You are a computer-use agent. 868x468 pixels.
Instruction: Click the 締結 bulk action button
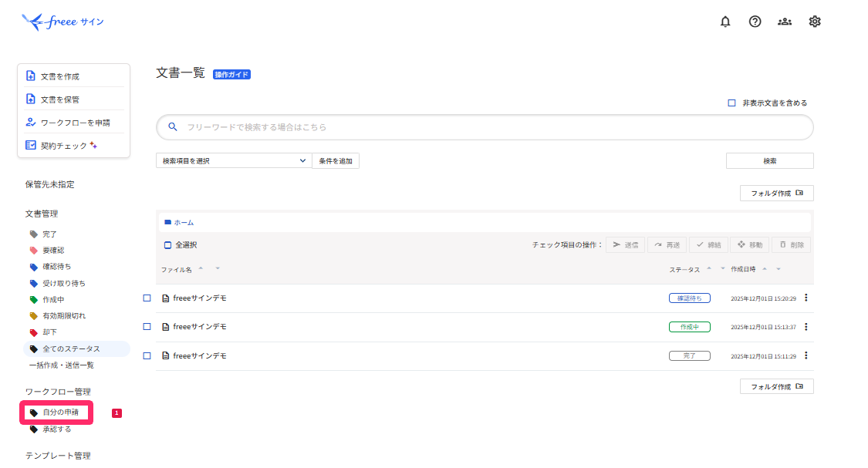[x=708, y=245]
